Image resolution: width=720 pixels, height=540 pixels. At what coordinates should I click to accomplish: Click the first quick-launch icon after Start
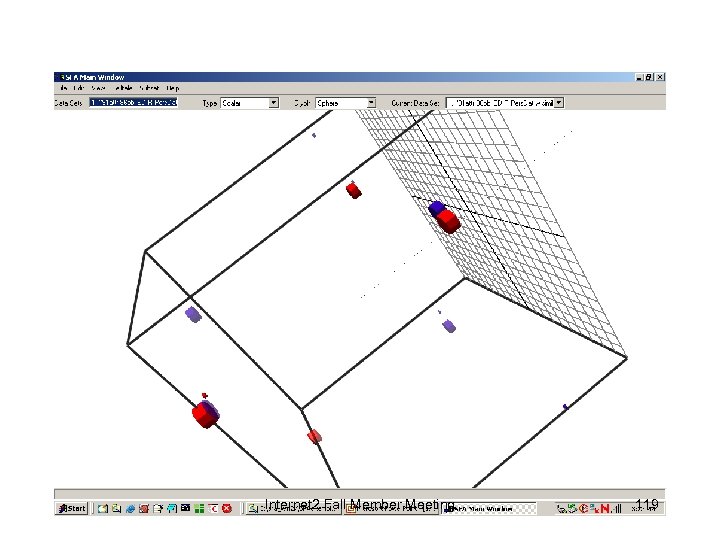click(102, 509)
